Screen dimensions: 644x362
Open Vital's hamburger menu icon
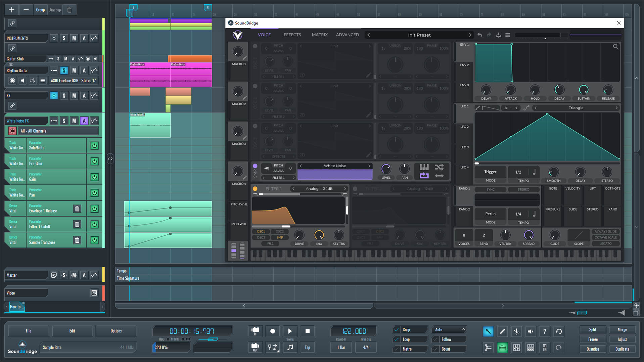click(508, 35)
